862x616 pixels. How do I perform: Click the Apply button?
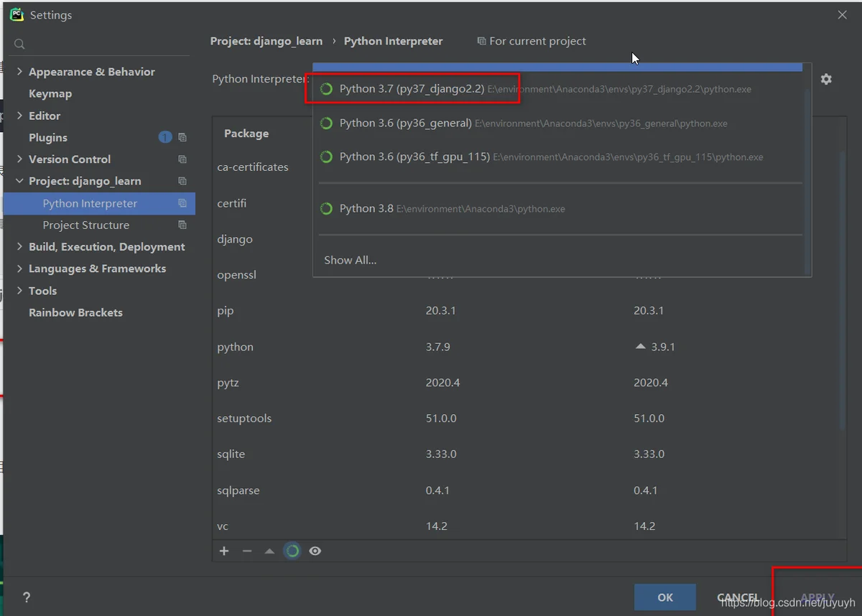tap(817, 597)
